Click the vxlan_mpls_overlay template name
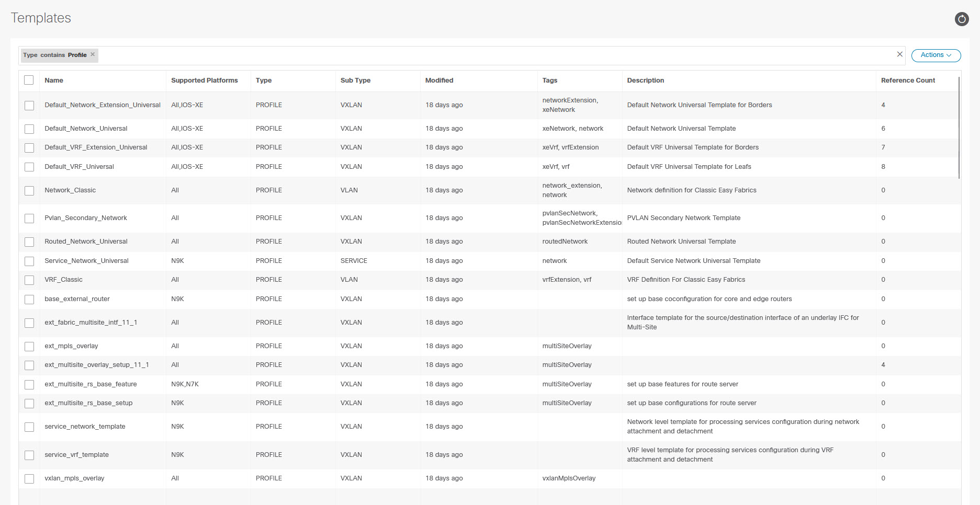 74,478
